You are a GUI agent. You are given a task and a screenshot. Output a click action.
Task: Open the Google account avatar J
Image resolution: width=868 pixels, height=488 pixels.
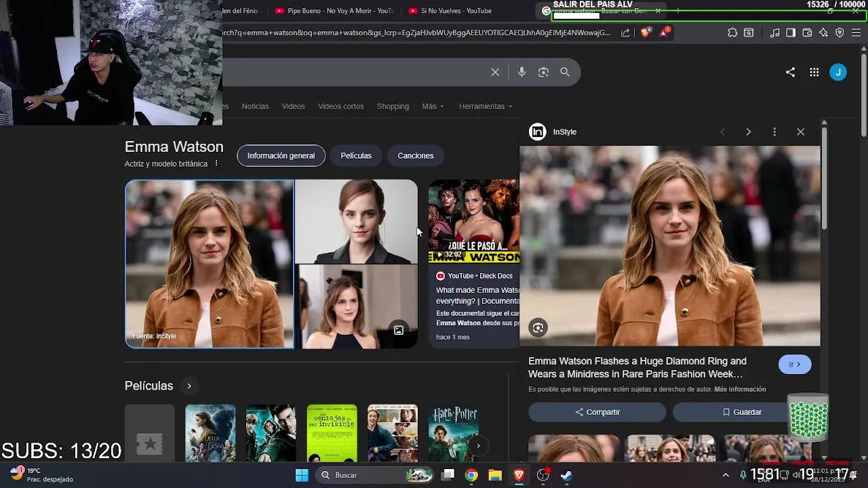coord(838,72)
